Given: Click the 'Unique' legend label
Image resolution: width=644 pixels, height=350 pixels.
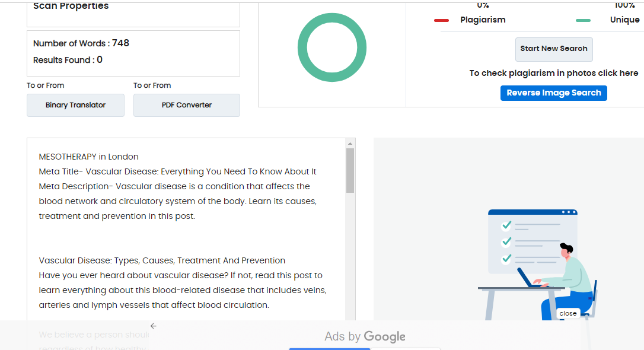Looking at the screenshot, I should pos(624,20).
